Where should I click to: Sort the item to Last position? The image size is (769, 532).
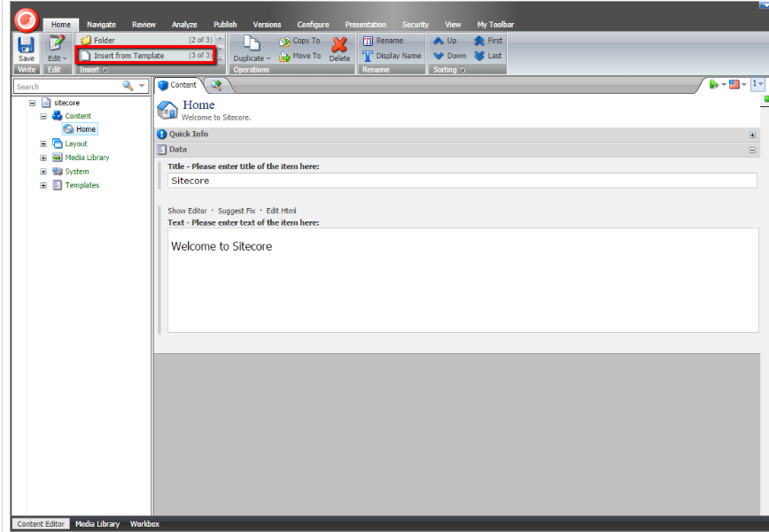point(488,56)
